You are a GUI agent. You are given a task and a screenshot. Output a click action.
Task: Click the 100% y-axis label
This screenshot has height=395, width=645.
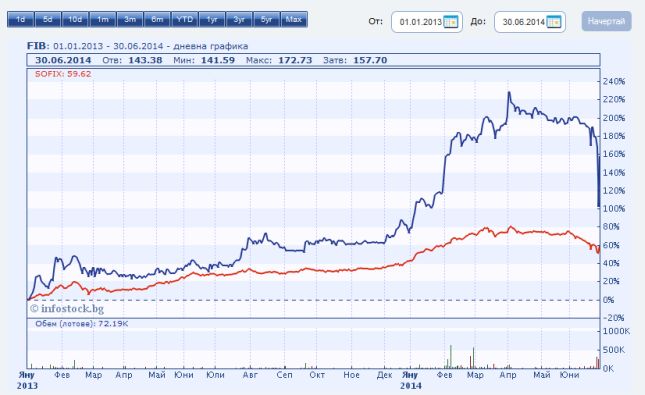tap(614, 209)
